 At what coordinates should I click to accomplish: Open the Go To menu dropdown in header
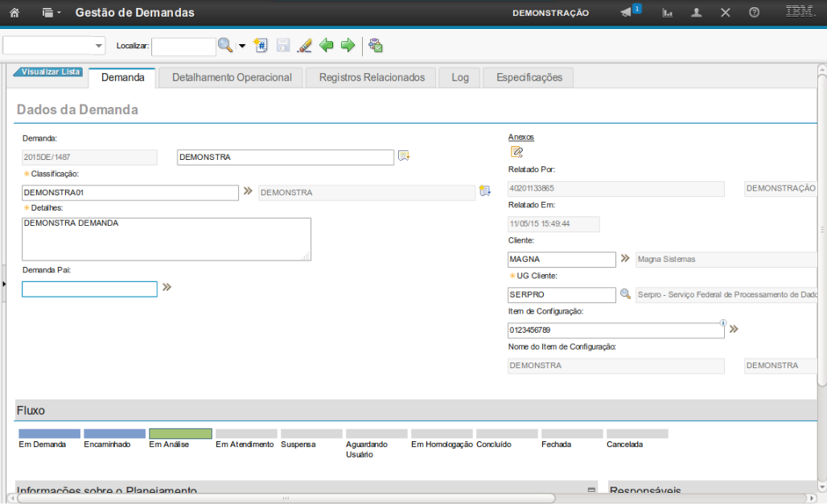pos(51,13)
